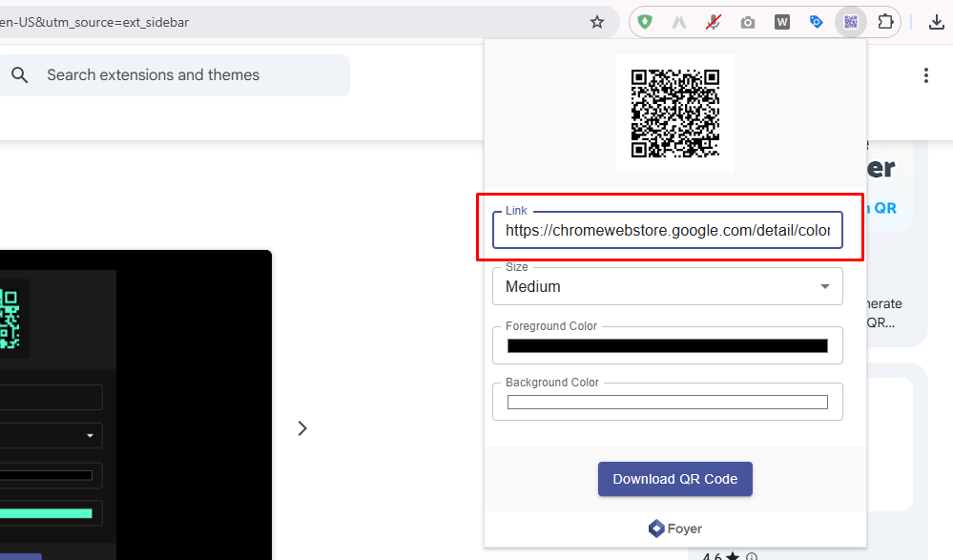Go to next screenshot with the chevron arrow
Image resolution: width=953 pixels, height=560 pixels.
302,428
